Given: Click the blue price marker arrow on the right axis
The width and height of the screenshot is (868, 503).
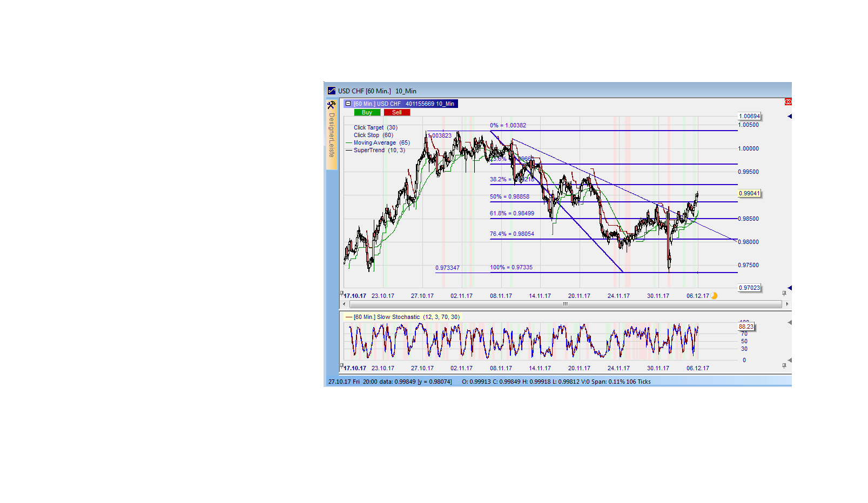Looking at the screenshot, I should pos(789,115).
